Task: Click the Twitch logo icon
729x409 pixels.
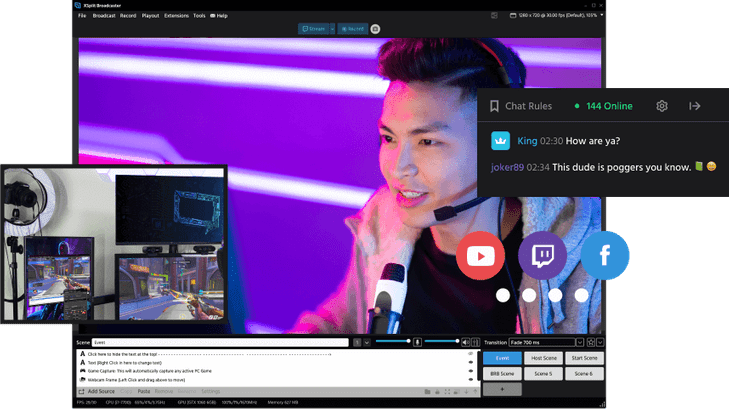Action: tap(543, 256)
